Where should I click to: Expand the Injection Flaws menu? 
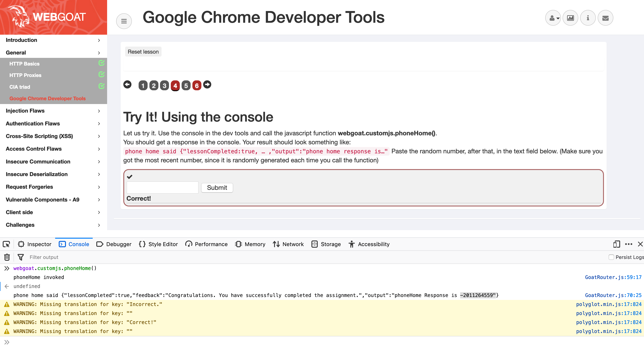click(x=54, y=111)
